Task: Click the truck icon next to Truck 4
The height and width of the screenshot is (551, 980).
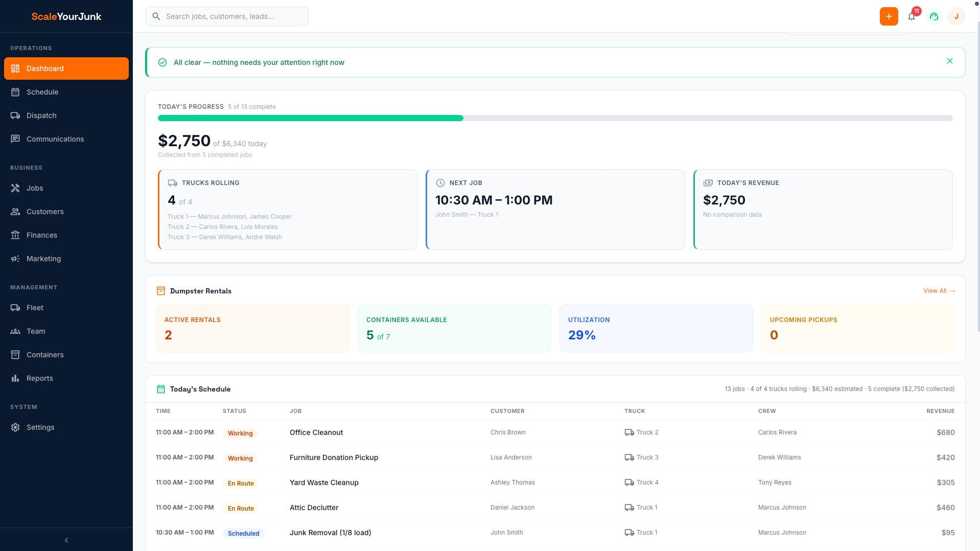Action: [629, 483]
